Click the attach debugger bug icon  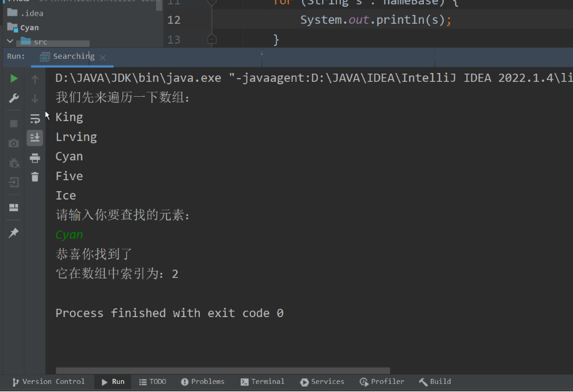click(14, 163)
